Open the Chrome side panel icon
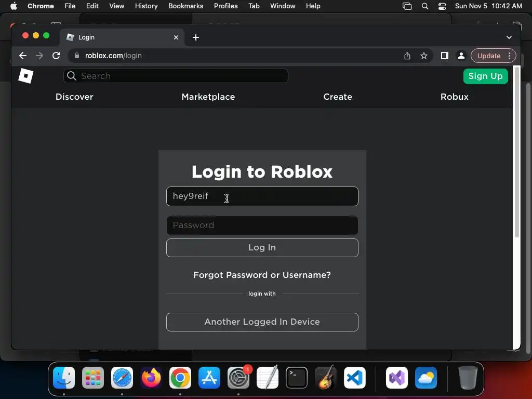 coord(444,56)
